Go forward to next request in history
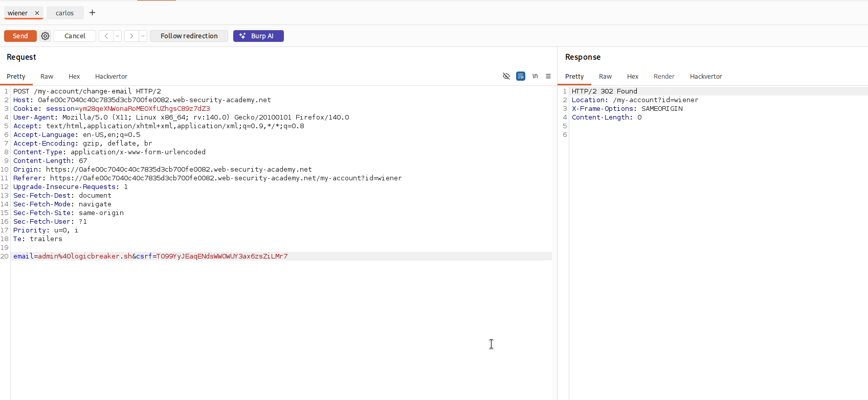Viewport: 868px width, 400px height. click(131, 36)
